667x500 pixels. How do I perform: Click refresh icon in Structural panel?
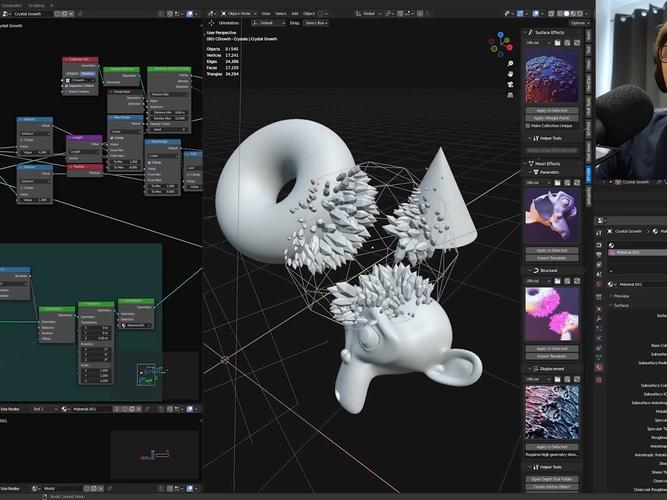tap(577, 281)
